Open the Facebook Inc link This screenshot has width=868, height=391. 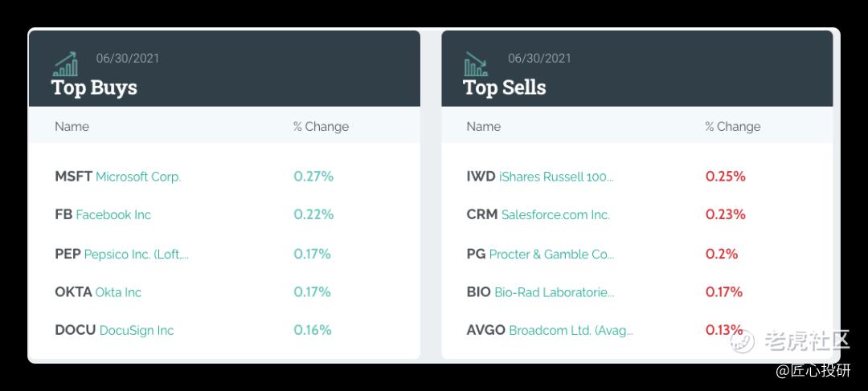113,214
